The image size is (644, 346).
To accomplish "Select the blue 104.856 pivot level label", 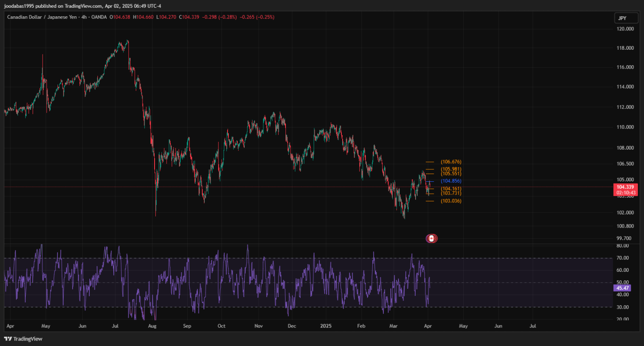I will pyautogui.click(x=451, y=181).
